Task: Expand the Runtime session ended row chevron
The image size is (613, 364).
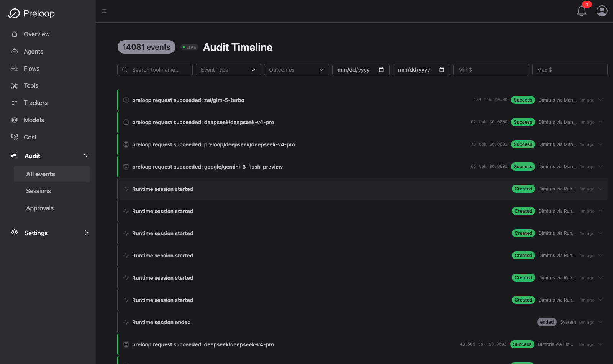Action: click(x=600, y=322)
